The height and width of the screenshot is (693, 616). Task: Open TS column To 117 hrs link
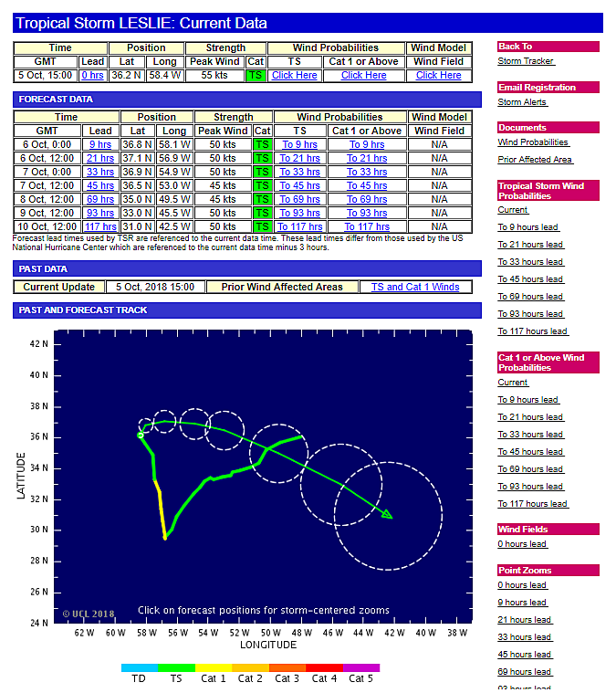(300, 226)
